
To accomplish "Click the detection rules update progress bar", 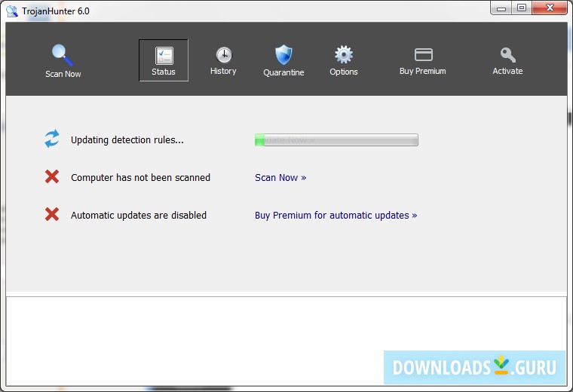I will [x=336, y=140].
